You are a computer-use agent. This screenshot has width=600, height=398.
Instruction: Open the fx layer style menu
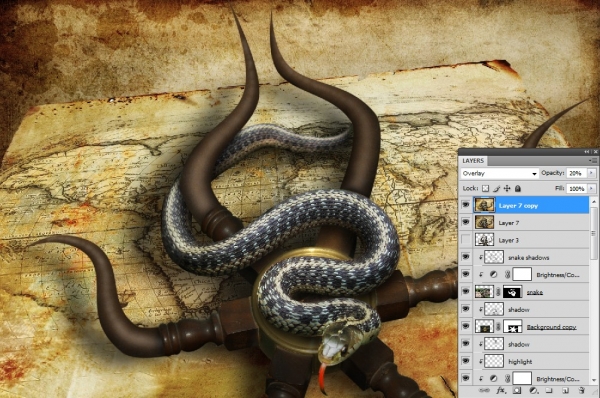[501, 390]
